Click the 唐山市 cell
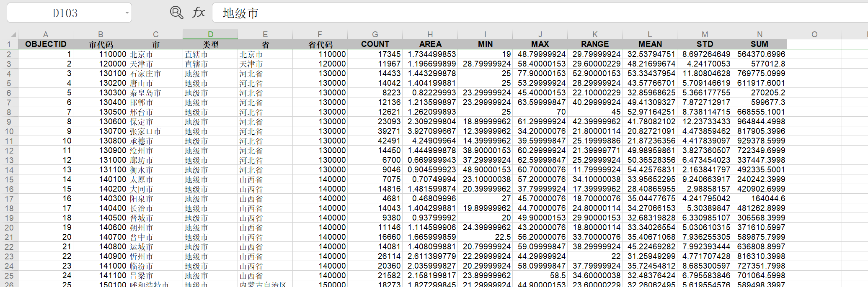Screen dimensions: 868x287 (x=155, y=83)
